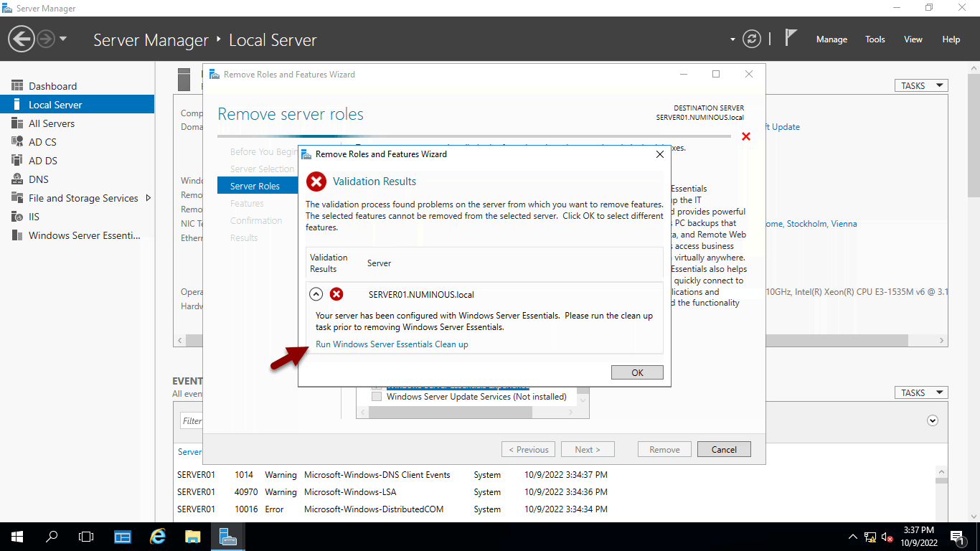Click the refresh icon in Server Manager header
The width and height of the screenshot is (980, 551).
(x=751, y=39)
